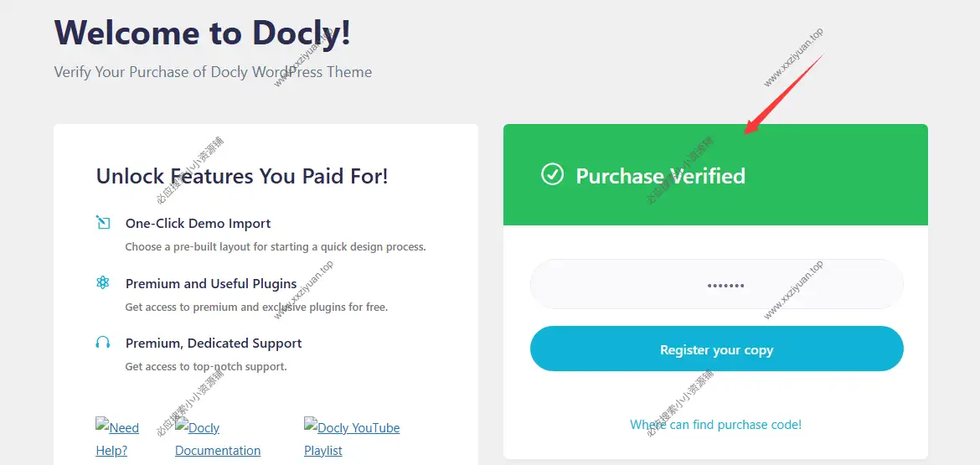The width and height of the screenshot is (980, 465).
Task: Click the 'Choose a pre-built layout' description text
Action: coord(276,247)
